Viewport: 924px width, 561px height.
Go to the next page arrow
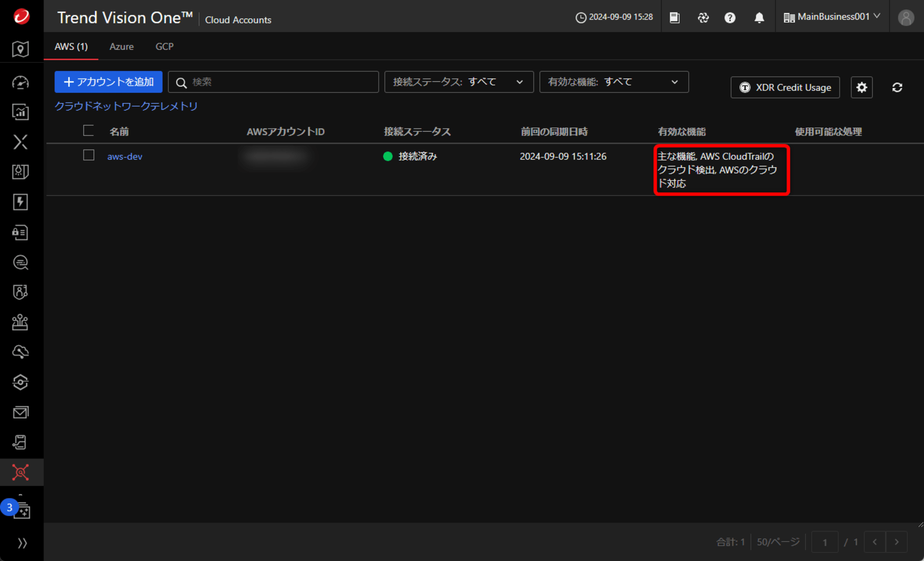(x=897, y=542)
